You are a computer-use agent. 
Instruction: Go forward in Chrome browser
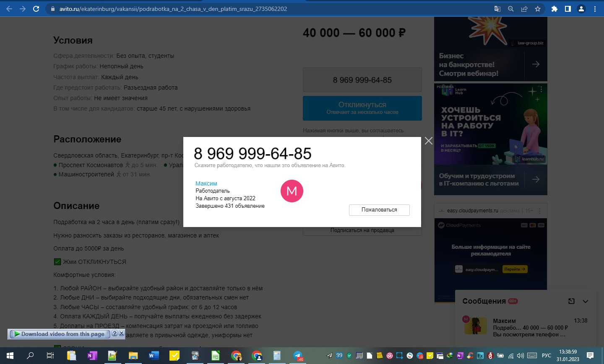[23, 9]
